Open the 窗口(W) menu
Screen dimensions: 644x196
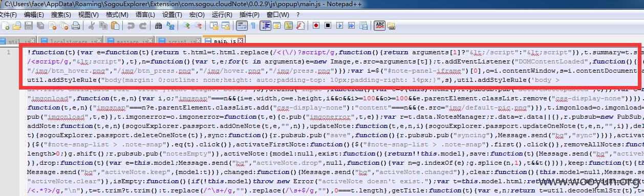tap(277, 14)
